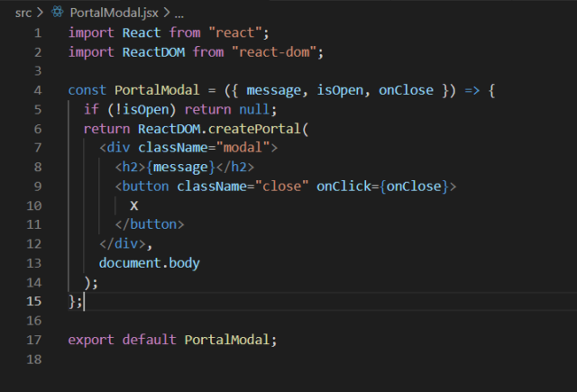
Task: Click the arrow => on line 4
Action: pyautogui.click(x=472, y=90)
